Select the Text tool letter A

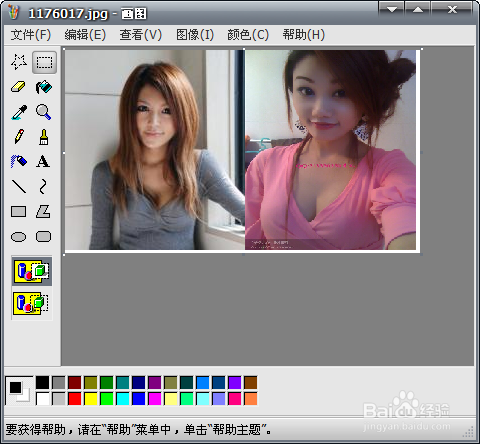coord(43,161)
